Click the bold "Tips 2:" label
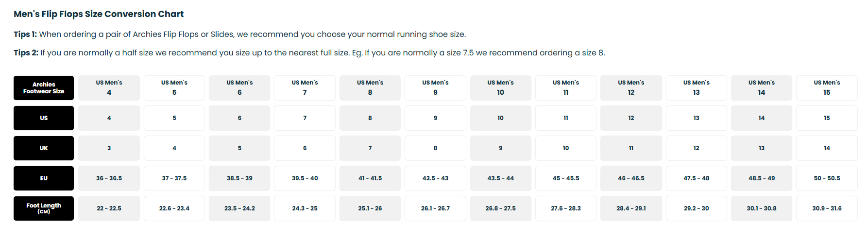868x225 pixels. (x=26, y=53)
